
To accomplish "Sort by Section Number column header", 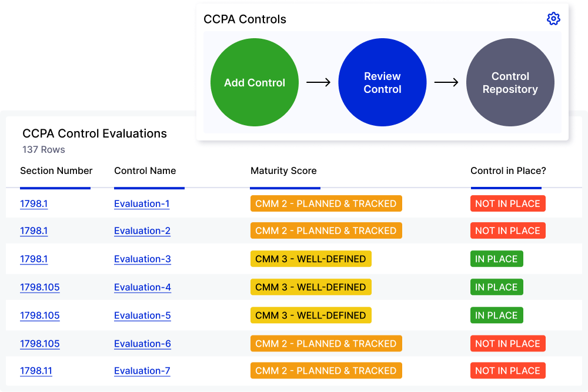I will click(56, 171).
